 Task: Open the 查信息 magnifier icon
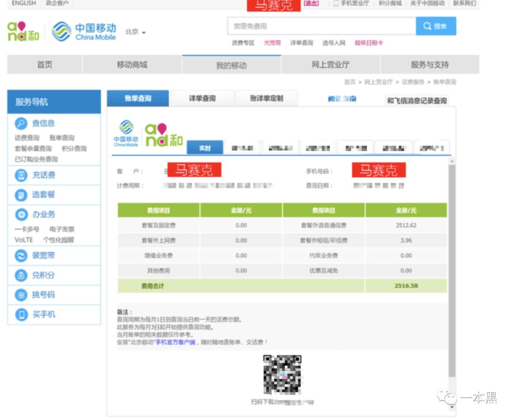coord(21,123)
